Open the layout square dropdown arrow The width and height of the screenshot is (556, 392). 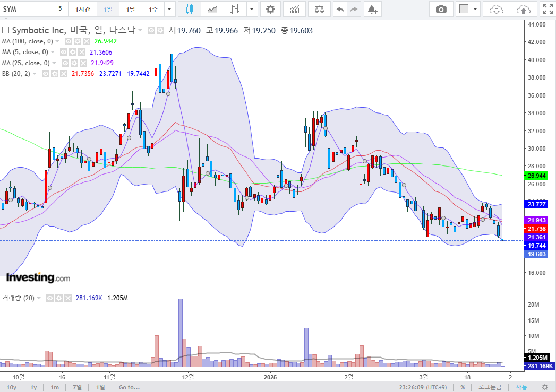pyautogui.click(x=475, y=9)
